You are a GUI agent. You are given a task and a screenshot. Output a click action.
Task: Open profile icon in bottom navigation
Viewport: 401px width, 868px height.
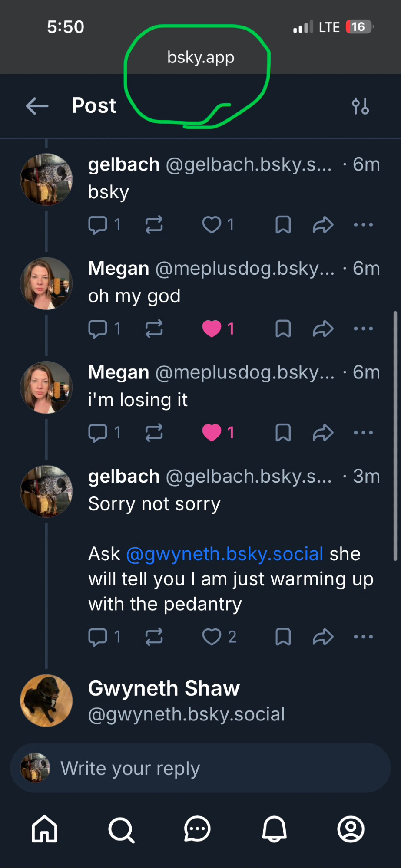[351, 829]
